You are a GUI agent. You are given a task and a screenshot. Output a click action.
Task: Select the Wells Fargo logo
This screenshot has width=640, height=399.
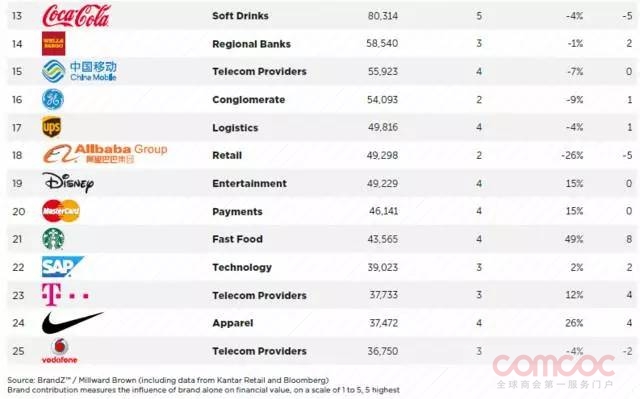click(x=53, y=43)
